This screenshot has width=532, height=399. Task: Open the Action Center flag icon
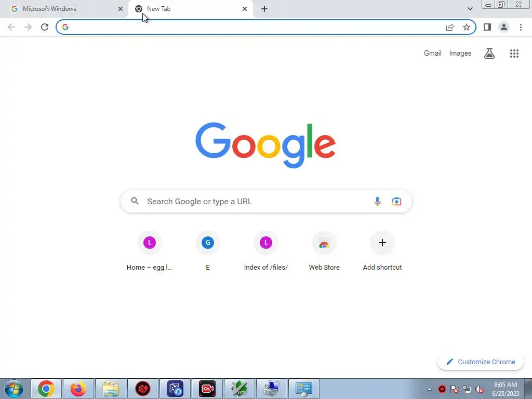click(455, 389)
